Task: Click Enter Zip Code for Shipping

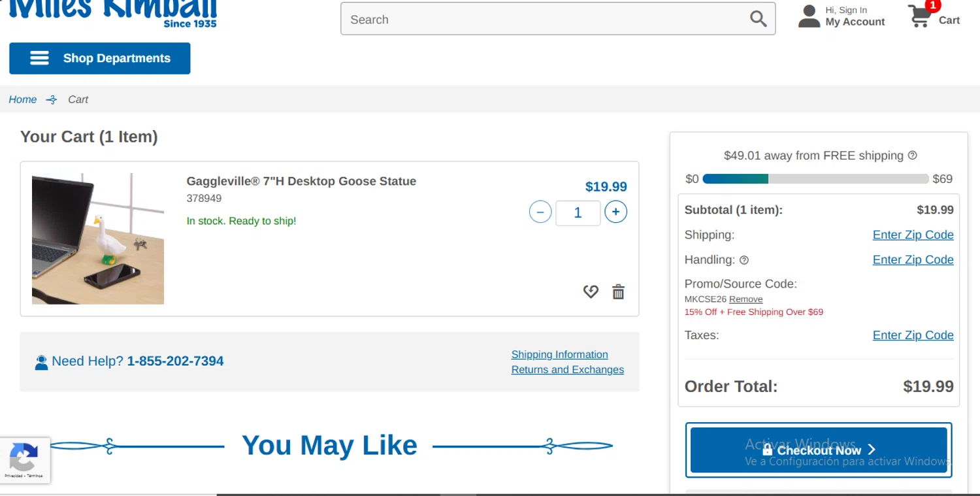Action: 913,235
